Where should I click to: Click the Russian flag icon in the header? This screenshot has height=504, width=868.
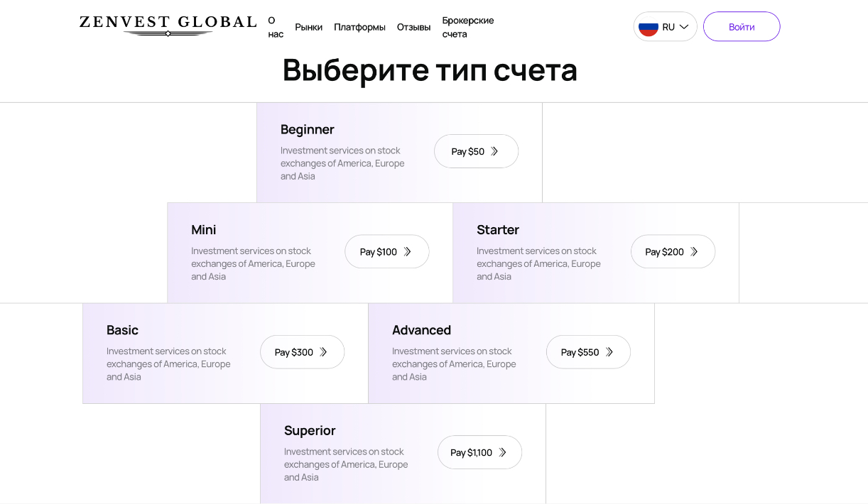point(649,26)
